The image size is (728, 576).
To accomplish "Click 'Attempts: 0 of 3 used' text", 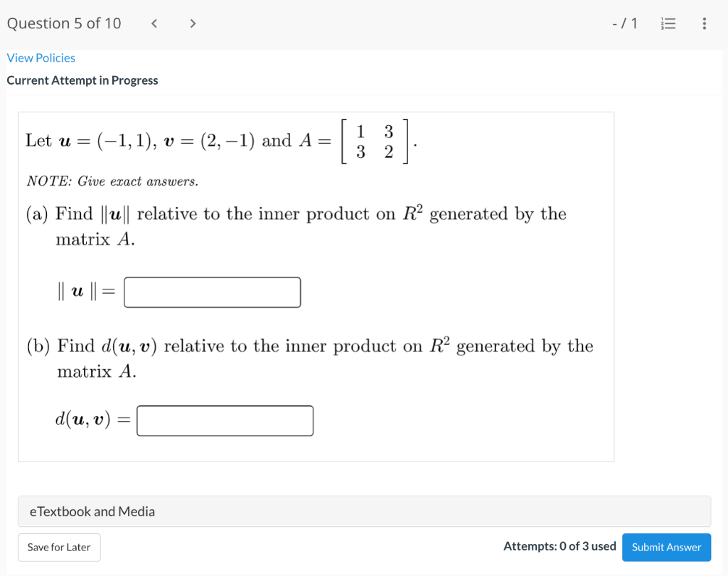I will 560,546.
